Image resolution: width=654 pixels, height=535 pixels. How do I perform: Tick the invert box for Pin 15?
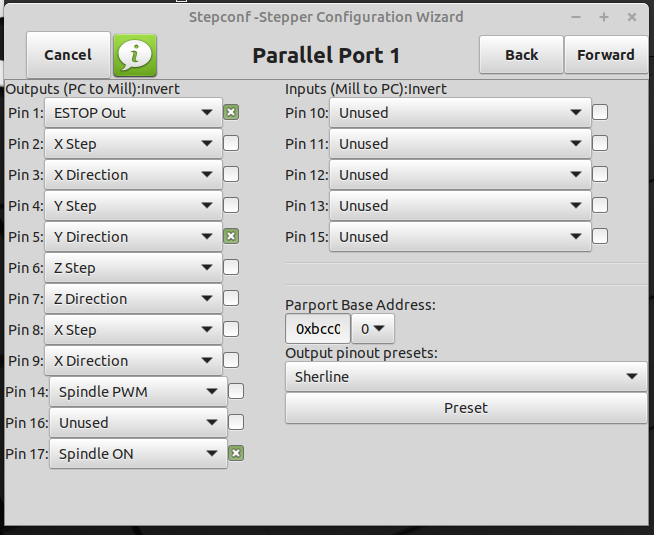(600, 236)
